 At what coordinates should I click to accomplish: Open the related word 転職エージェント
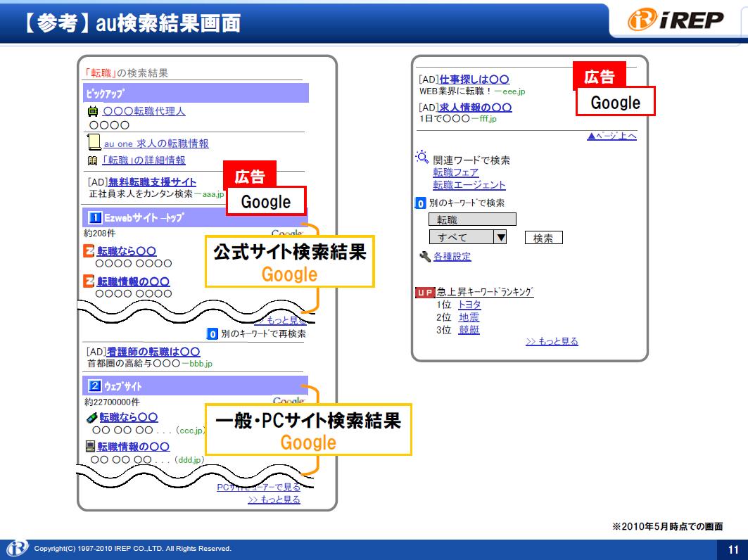pyautogui.click(x=469, y=184)
